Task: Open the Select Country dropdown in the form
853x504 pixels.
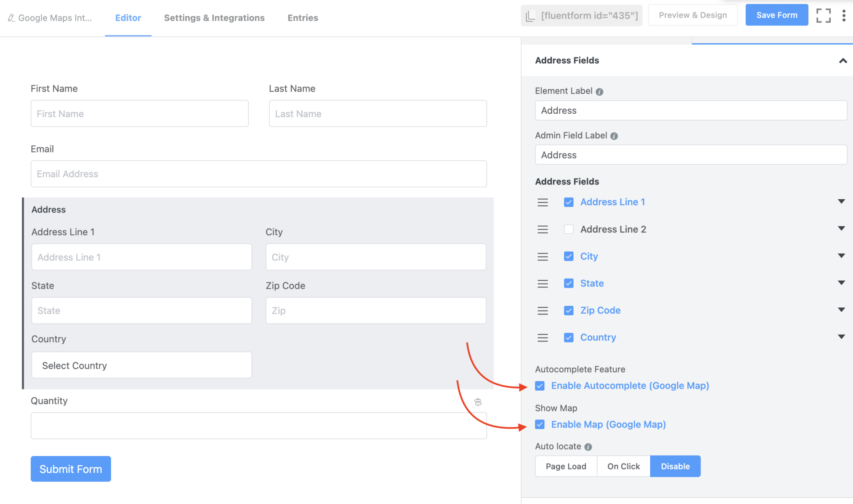Action: click(x=142, y=365)
